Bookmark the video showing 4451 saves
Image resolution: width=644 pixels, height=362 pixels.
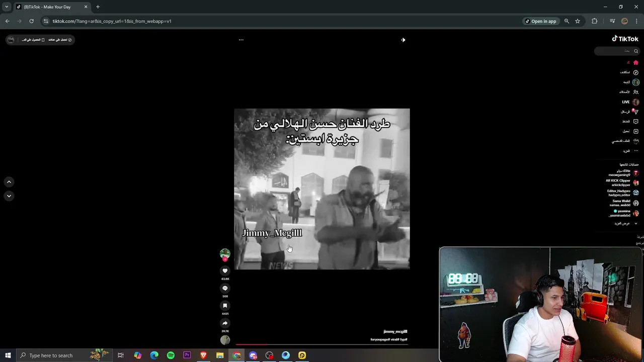(x=225, y=306)
